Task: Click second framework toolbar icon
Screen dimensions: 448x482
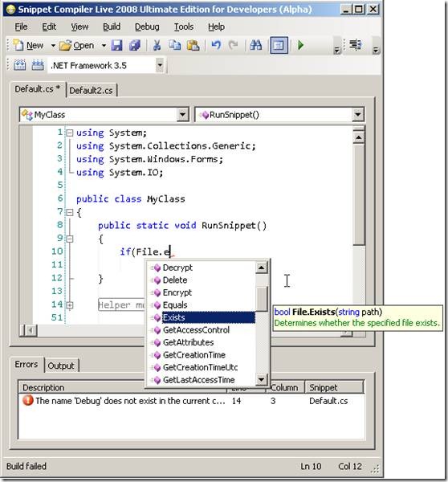Action: pos(38,65)
